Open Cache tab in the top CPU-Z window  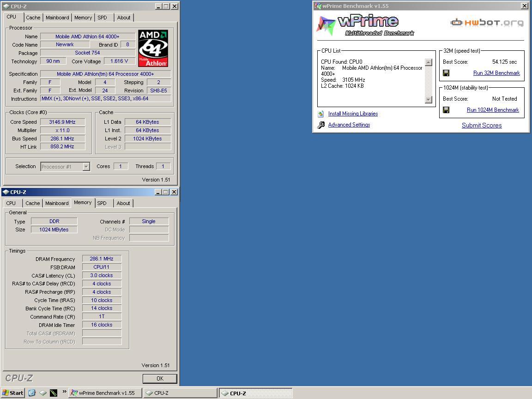click(33, 18)
